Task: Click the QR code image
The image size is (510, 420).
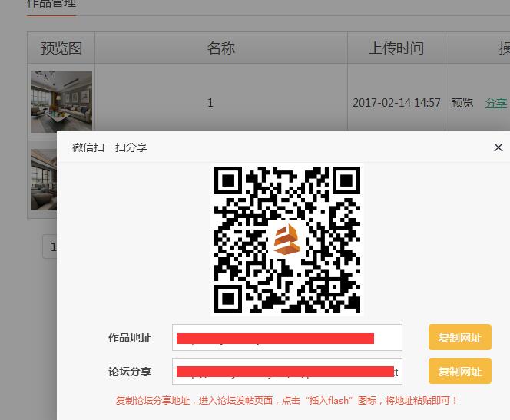Action: pos(287,240)
